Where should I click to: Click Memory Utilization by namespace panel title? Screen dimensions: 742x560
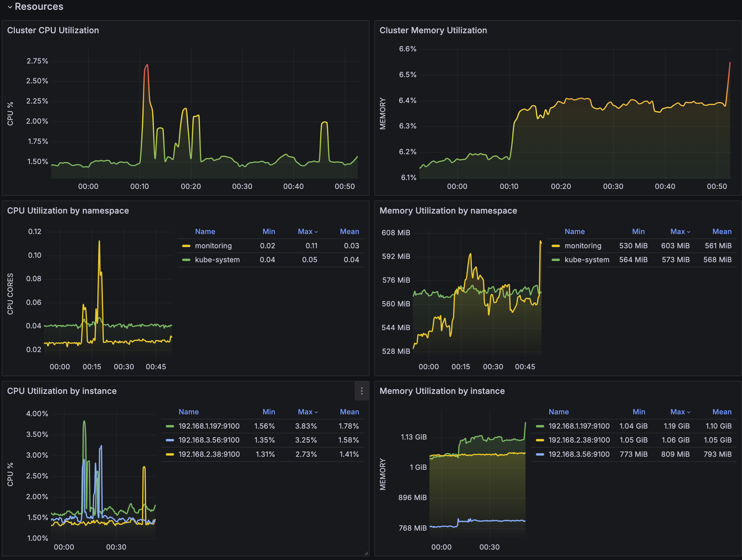click(448, 211)
